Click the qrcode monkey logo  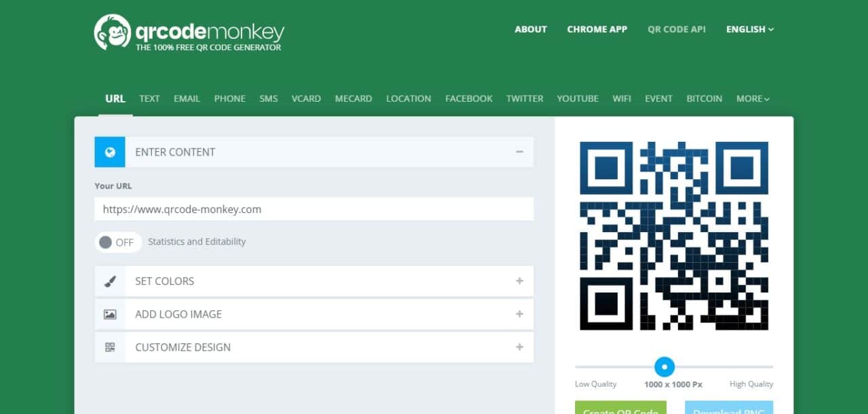pos(189,33)
